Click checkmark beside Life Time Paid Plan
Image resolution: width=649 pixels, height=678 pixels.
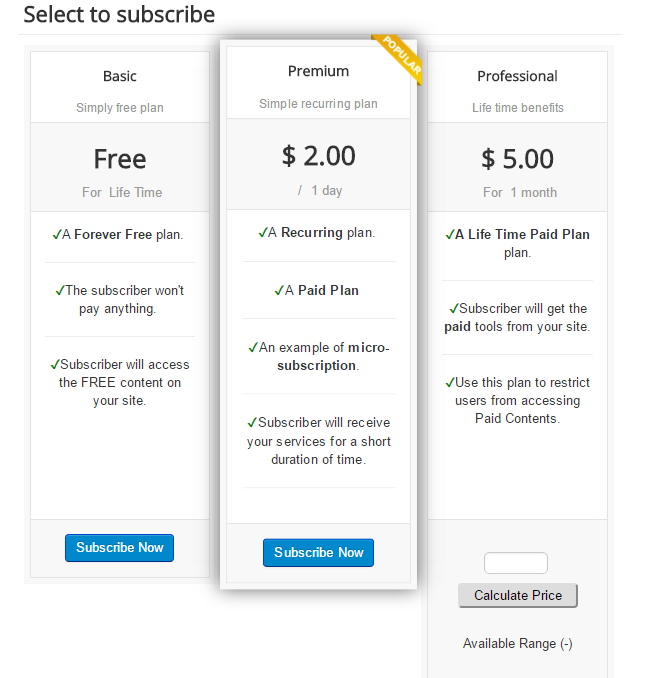(x=449, y=234)
